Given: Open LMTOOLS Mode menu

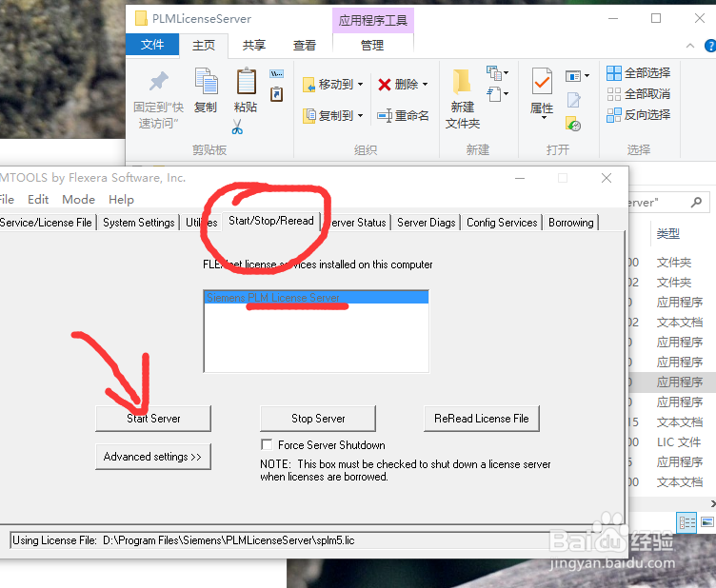Looking at the screenshot, I should point(78,200).
